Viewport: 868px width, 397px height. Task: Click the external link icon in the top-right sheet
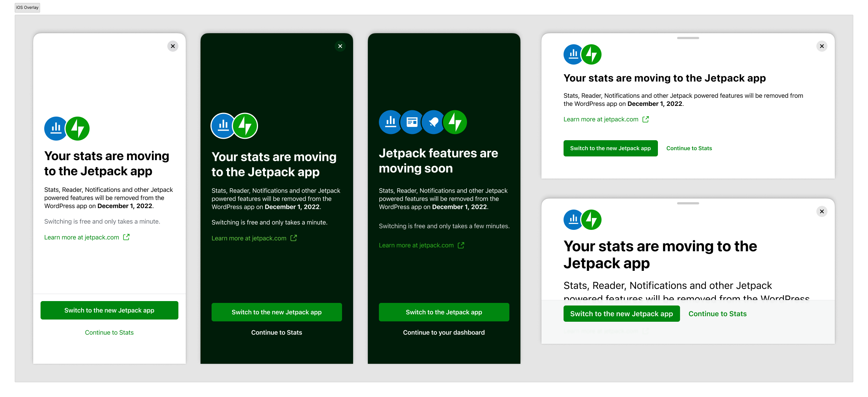tap(646, 119)
